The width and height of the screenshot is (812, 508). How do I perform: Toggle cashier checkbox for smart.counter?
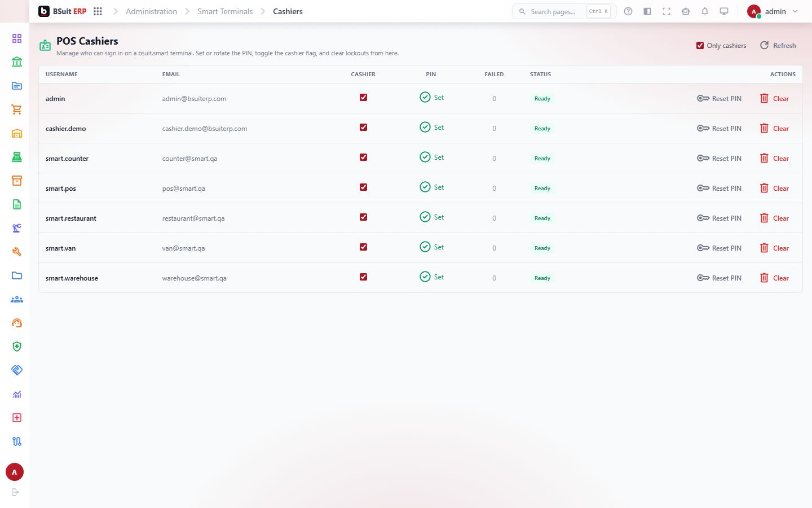(363, 157)
